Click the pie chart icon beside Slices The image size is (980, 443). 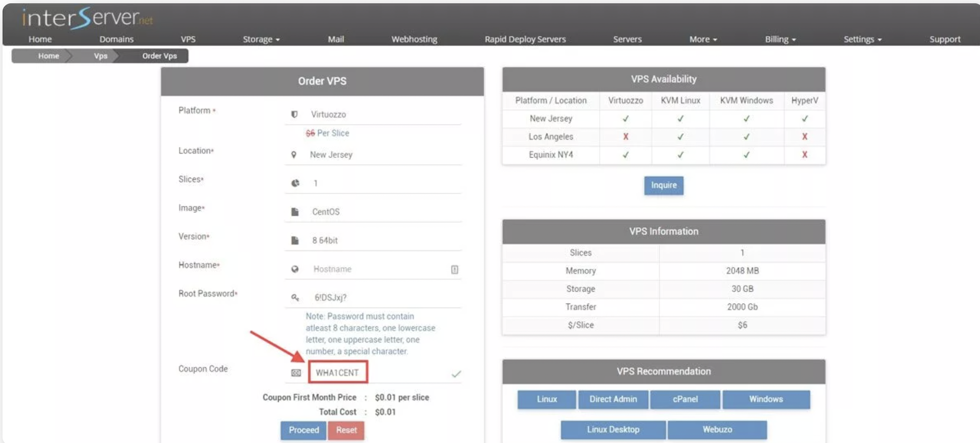295,183
